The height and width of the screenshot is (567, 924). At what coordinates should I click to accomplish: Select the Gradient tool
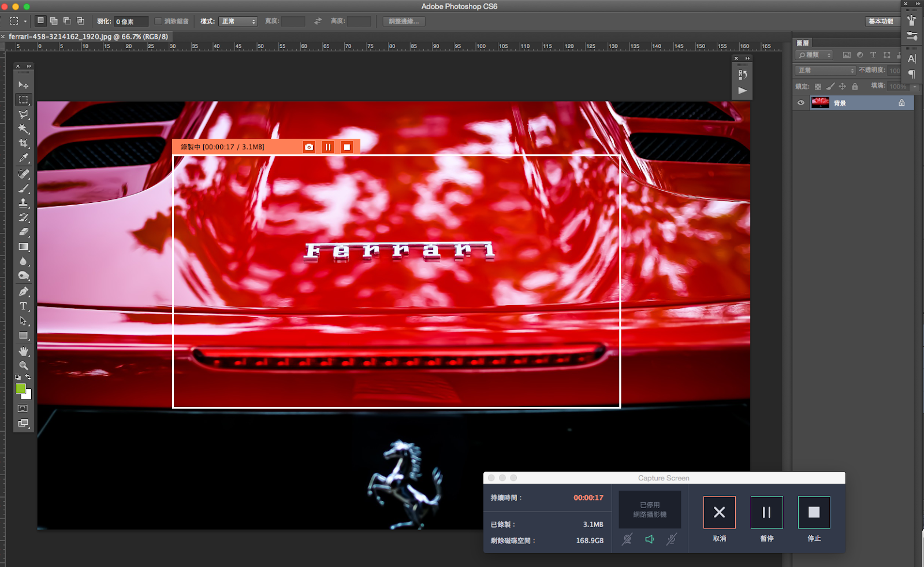coord(23,247)
